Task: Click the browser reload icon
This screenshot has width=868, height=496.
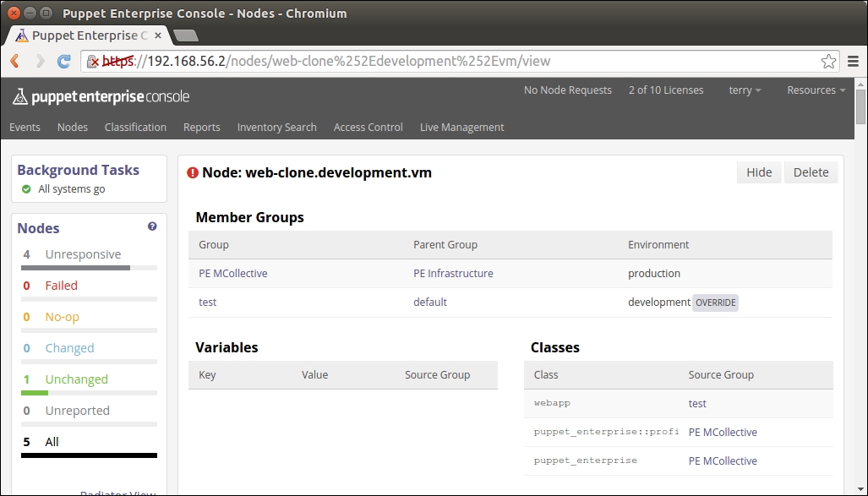Action: (x=63, y=61)
